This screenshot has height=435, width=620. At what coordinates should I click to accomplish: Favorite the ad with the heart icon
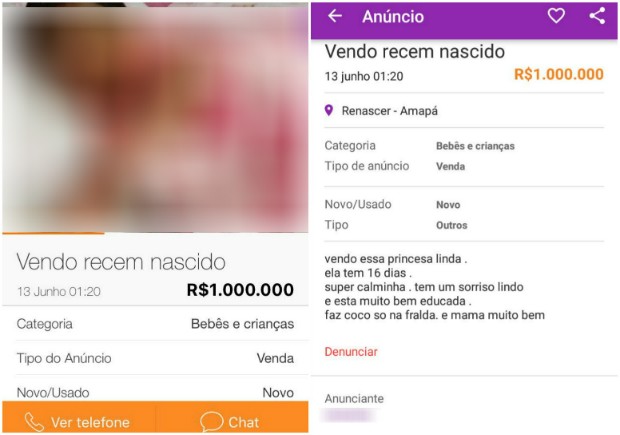pos(556,16)
